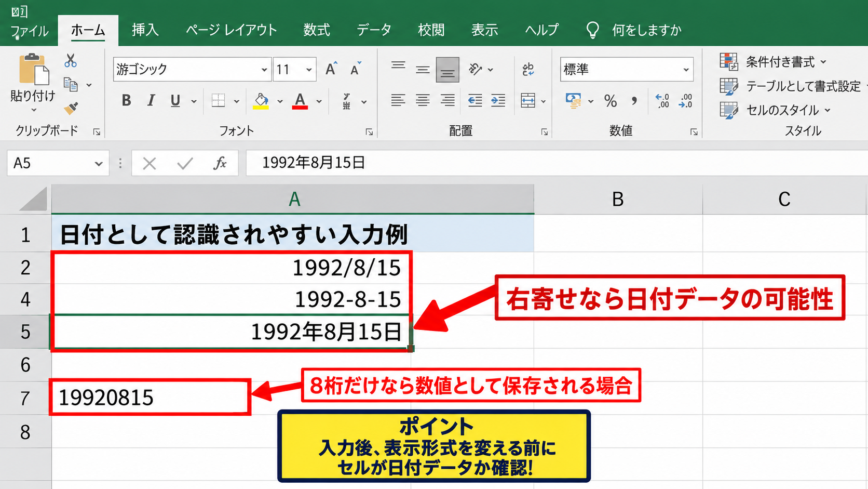Screen dimensions: 868x489
Task: Apply comma style
Action: click(x=634, y=101)
